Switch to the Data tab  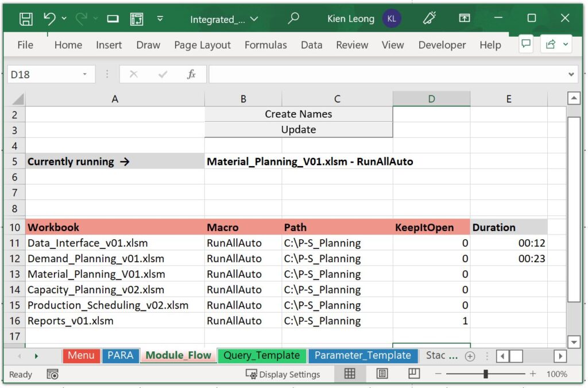click(x=312, y=45)
